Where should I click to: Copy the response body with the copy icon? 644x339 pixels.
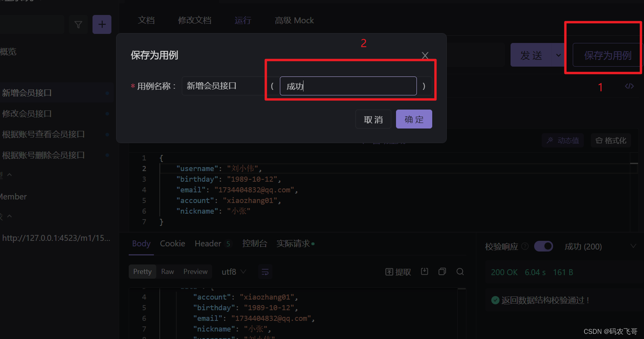[442, 272]
